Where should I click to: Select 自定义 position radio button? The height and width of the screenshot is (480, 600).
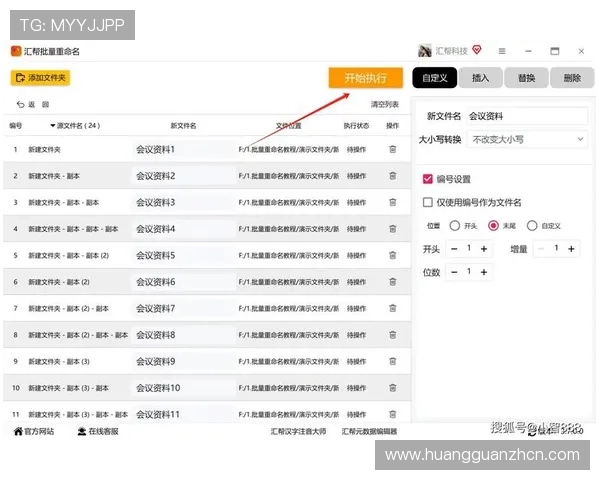coord(532,226)
